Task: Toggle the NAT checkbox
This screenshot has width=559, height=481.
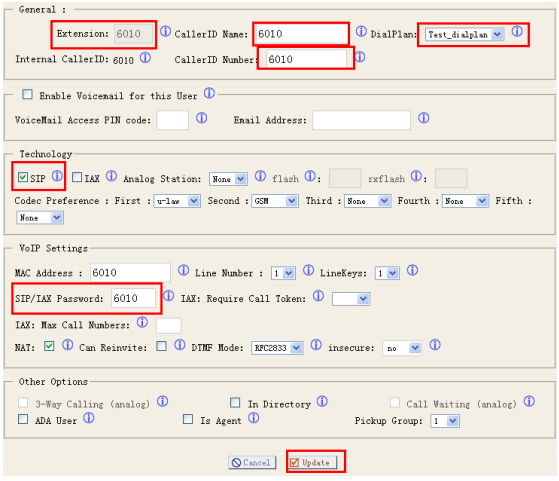Action: [49, 346]
